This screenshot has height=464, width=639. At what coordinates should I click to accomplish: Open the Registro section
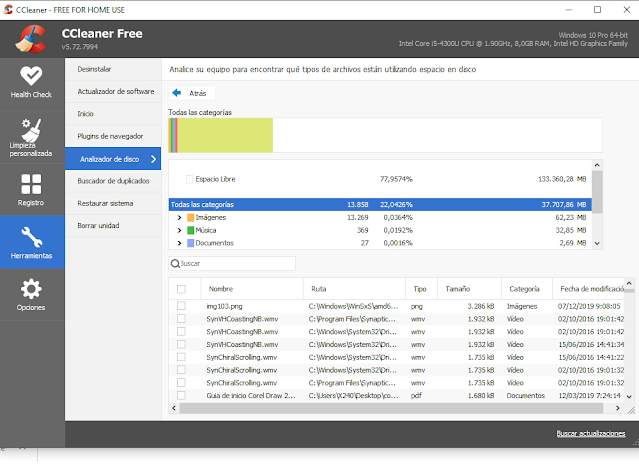(x=32, y=189)
